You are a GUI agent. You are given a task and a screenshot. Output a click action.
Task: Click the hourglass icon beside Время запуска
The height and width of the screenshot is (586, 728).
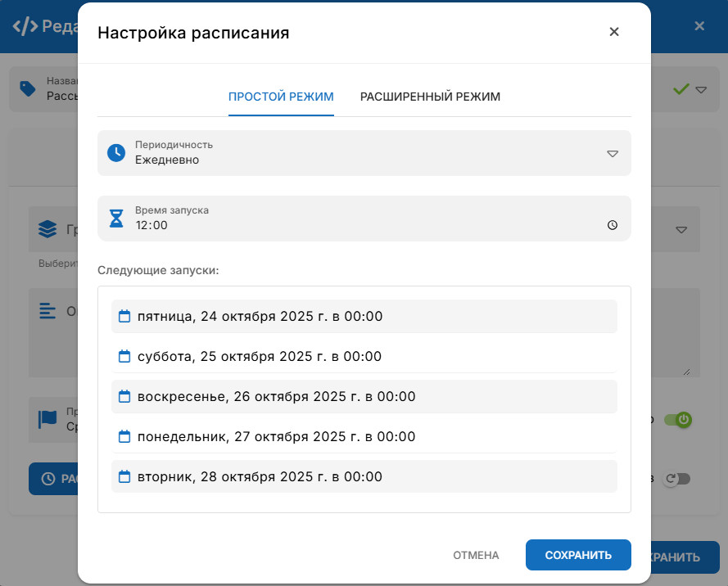tap(116, 219)
